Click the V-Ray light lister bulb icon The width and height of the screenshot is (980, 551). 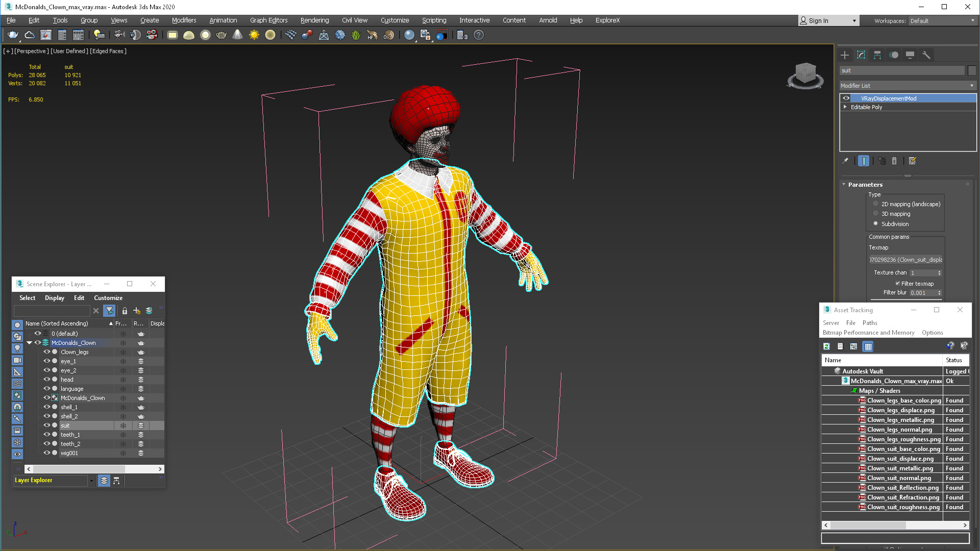[x=99, y=35]
